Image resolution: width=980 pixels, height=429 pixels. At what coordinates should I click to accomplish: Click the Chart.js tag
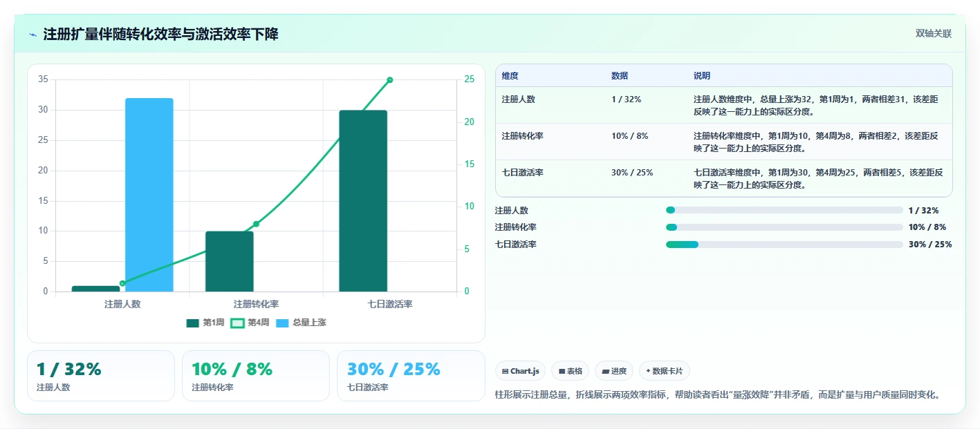520,371
